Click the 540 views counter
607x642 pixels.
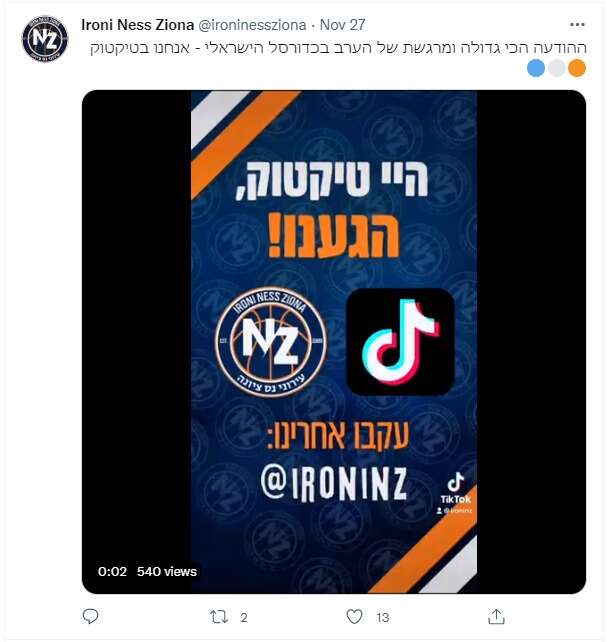(x=167, y=572)
